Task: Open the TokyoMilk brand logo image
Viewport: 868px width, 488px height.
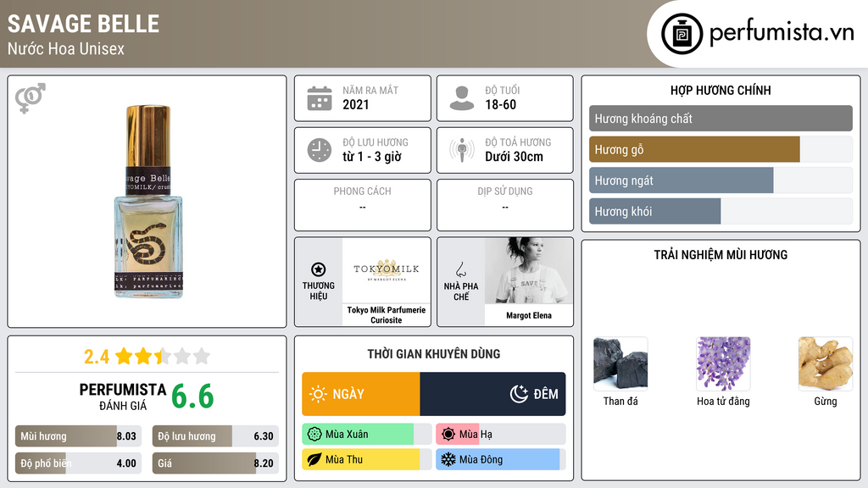Action: tap(387, 270)
